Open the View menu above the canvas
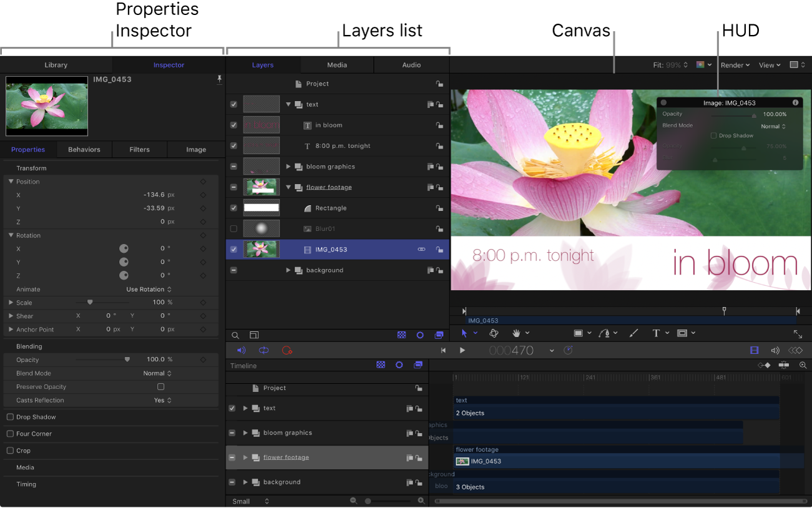The width and height of the screenshot is (812, 508). tap(768, 64)
